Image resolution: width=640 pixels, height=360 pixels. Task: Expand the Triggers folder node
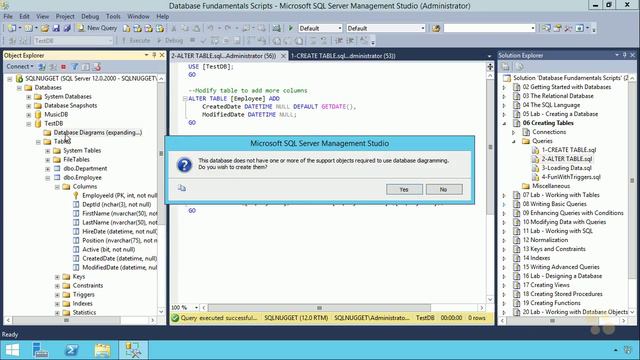57,295
